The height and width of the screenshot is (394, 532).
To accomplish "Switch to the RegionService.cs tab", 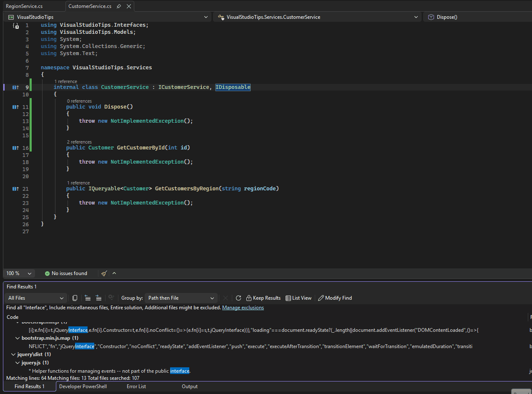I will (x=24, y=6).
